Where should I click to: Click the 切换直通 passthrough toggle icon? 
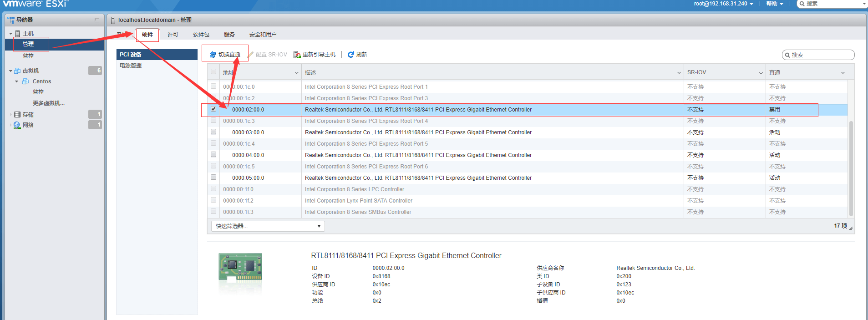click(x=213, y=55)
